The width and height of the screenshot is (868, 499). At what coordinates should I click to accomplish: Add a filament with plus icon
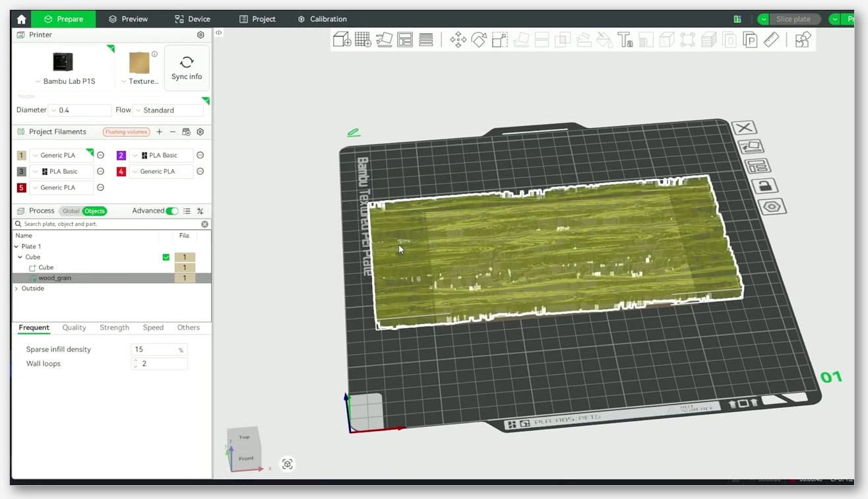[159, 132]
